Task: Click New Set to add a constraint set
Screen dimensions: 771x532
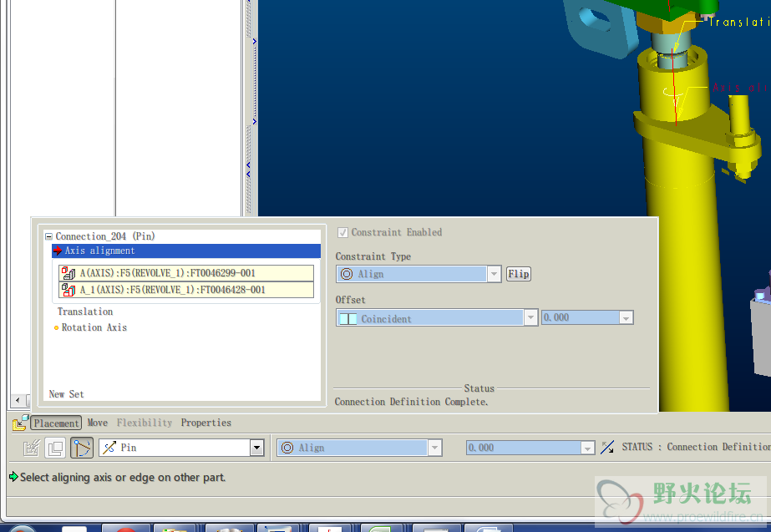Action: 66,394
